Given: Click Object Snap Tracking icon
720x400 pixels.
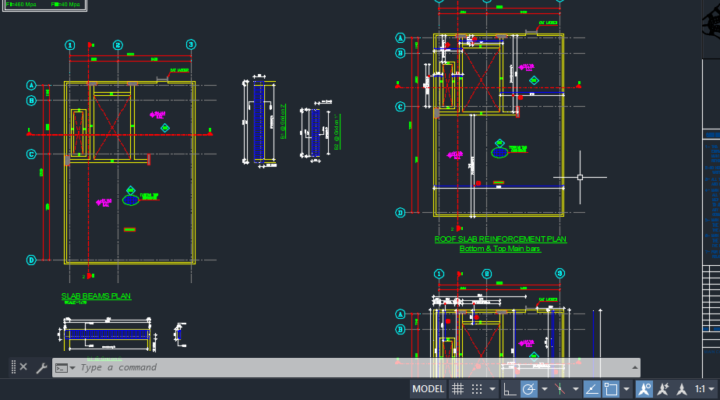Looking at the screenshot, I should click(591, 389).
